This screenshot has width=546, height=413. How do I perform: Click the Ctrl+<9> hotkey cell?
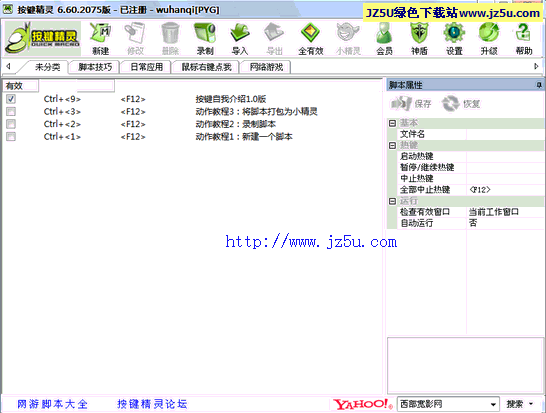62,99
